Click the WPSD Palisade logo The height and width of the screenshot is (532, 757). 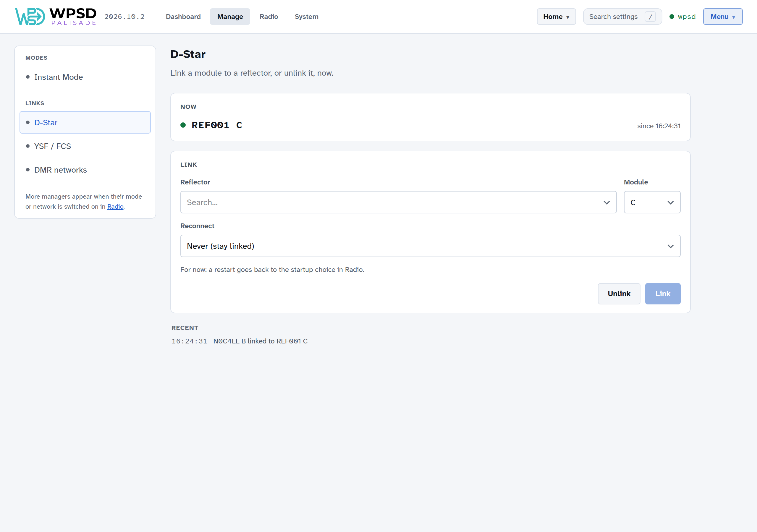click(56, 17)
